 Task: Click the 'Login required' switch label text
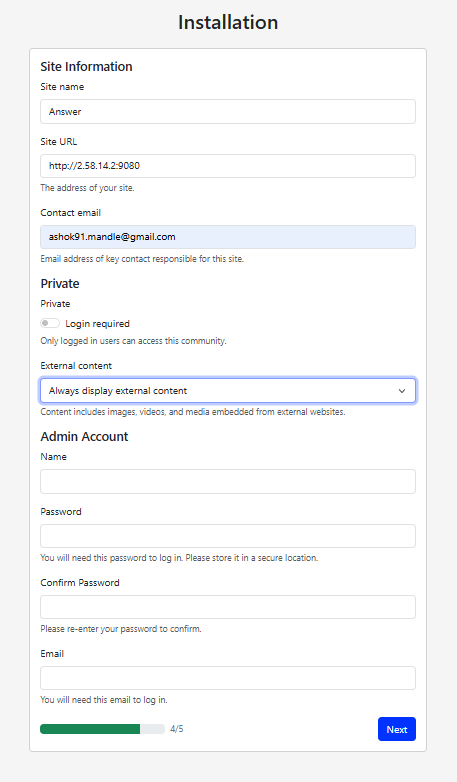pyautogui.click(x=97, y=324)
